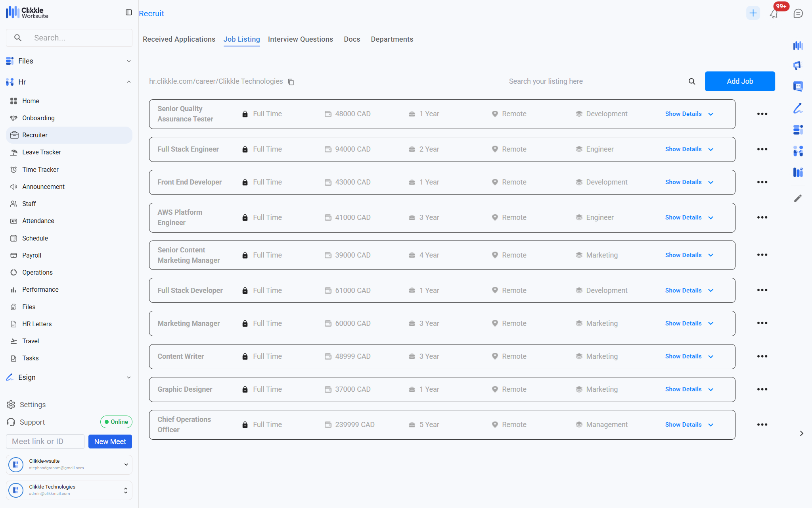Screen dimensions: 812x508
Task: Switch to Received Applications tab
Action: pyautogui.click(x=179, y=39)
